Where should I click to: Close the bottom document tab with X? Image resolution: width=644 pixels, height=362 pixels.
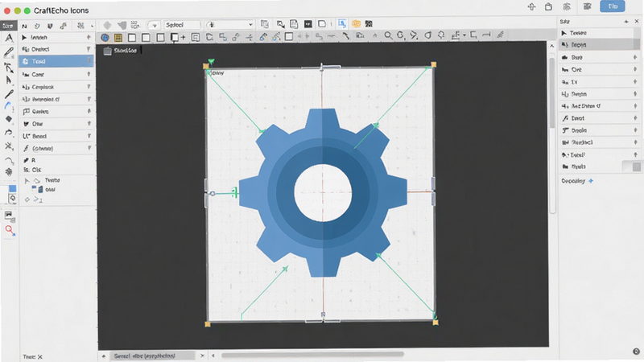202,356
